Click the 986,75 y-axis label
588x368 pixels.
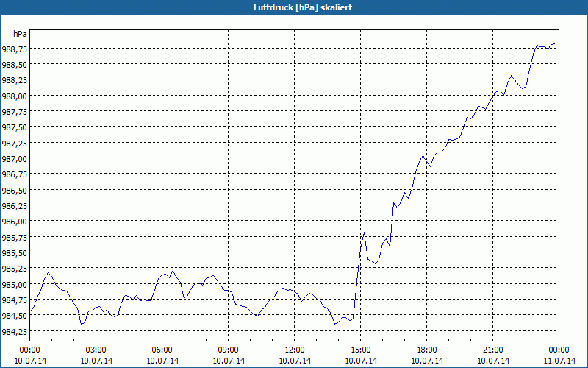click(15, 174)
